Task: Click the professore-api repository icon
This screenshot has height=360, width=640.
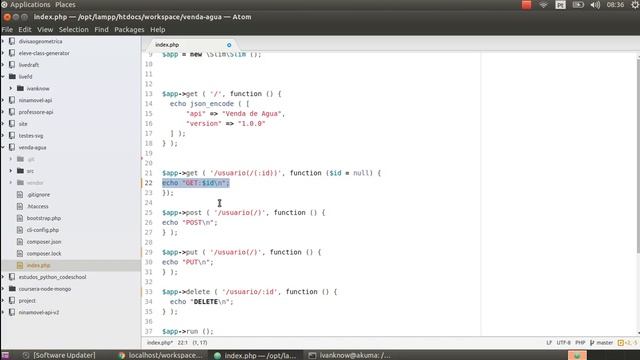Action: tap(12, 112)
